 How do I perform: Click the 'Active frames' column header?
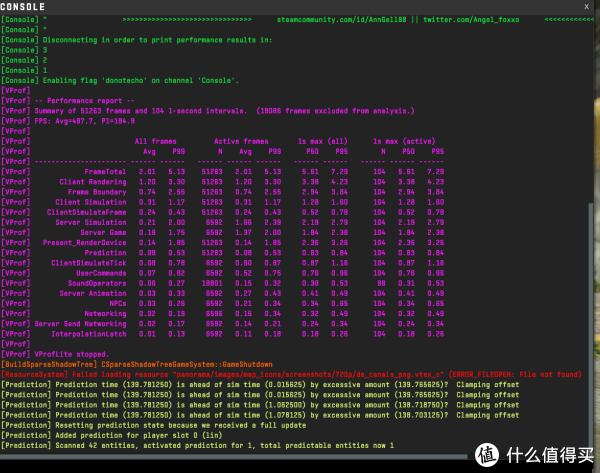(234, 142)
